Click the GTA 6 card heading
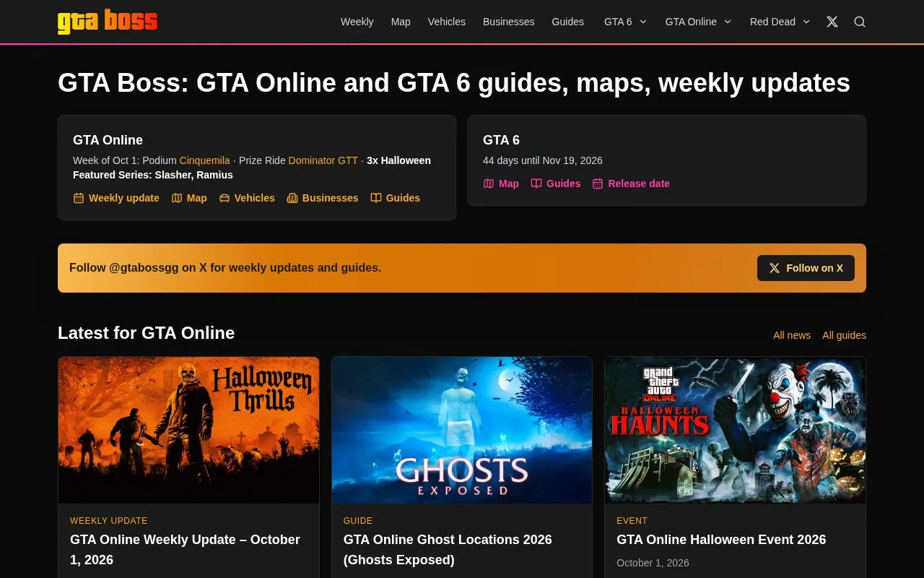This screenshot has height=578, width=924. click(501, 140)
